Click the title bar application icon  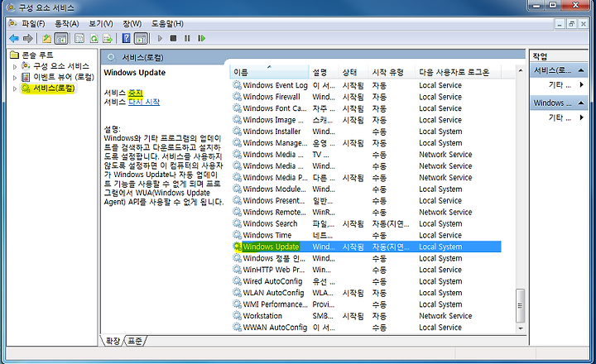pyautogui.click(x=11, y=7)
